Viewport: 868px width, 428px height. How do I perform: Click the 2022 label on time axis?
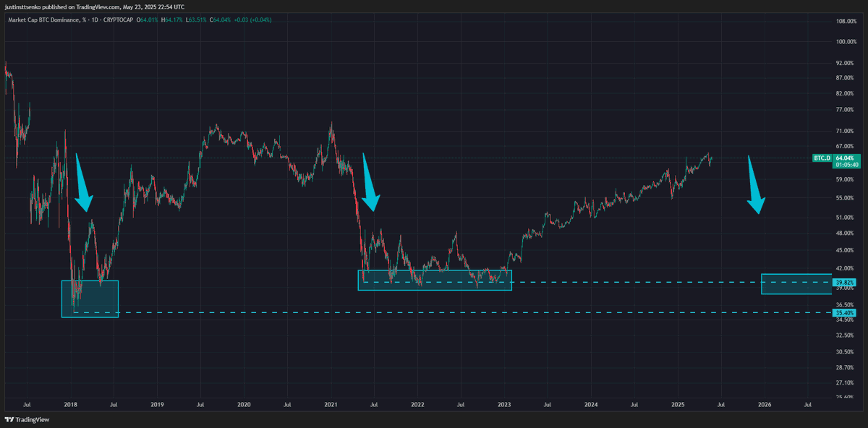[417, 405]
